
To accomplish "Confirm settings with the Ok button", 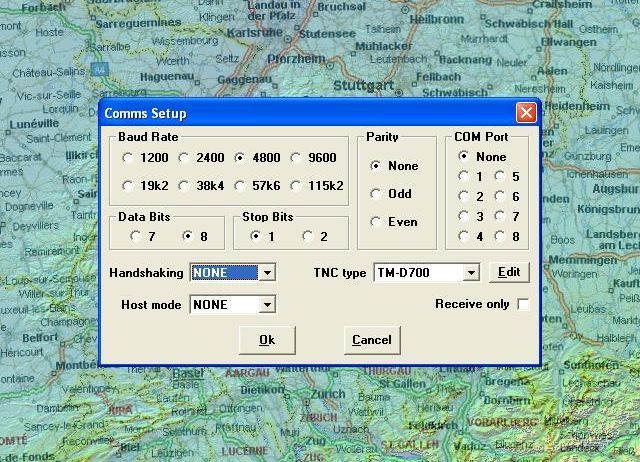I will pyautogui.click(x=267, y=340).
